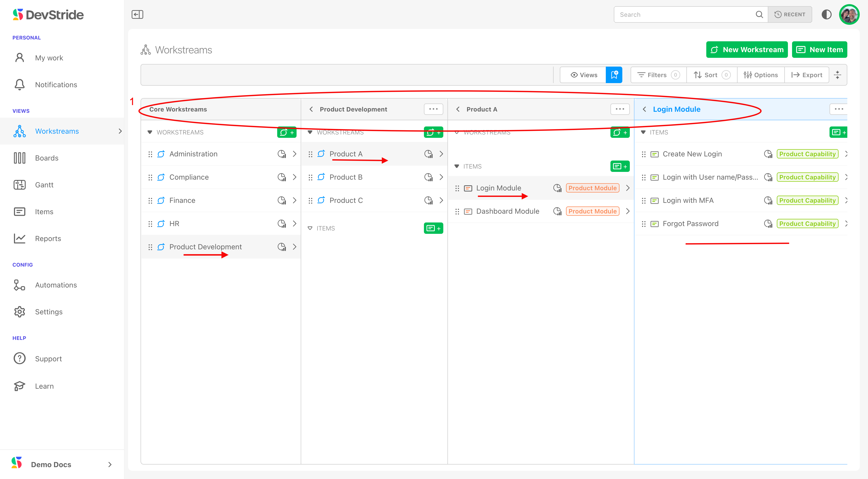Open Automations in sidebar
The image size is (868, 479).
(56, 285)
